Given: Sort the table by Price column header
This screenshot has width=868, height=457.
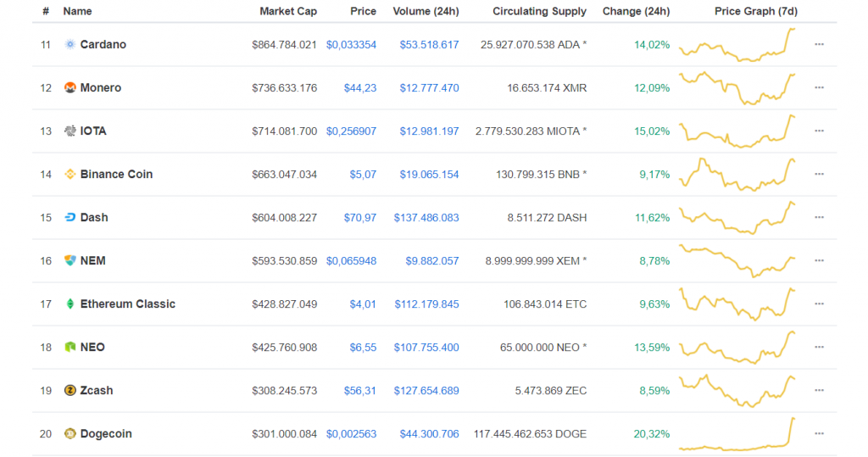Looking at the screenshot, I should (363, 11).
